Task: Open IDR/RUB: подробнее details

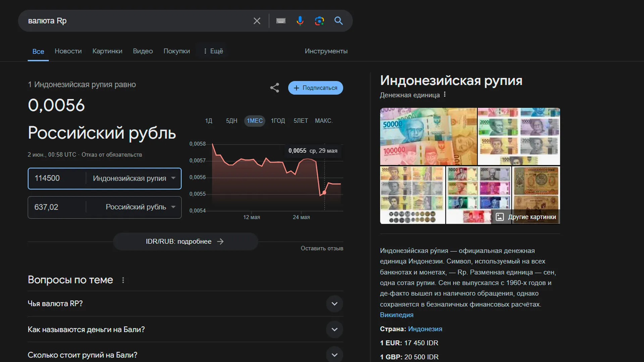Action: click(185, 241)
